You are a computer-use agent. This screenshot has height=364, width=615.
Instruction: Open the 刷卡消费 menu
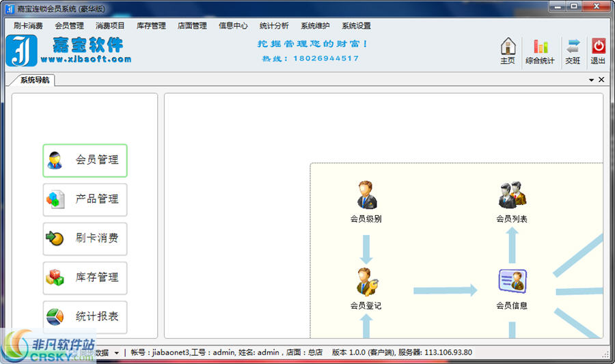coord(28,26)
